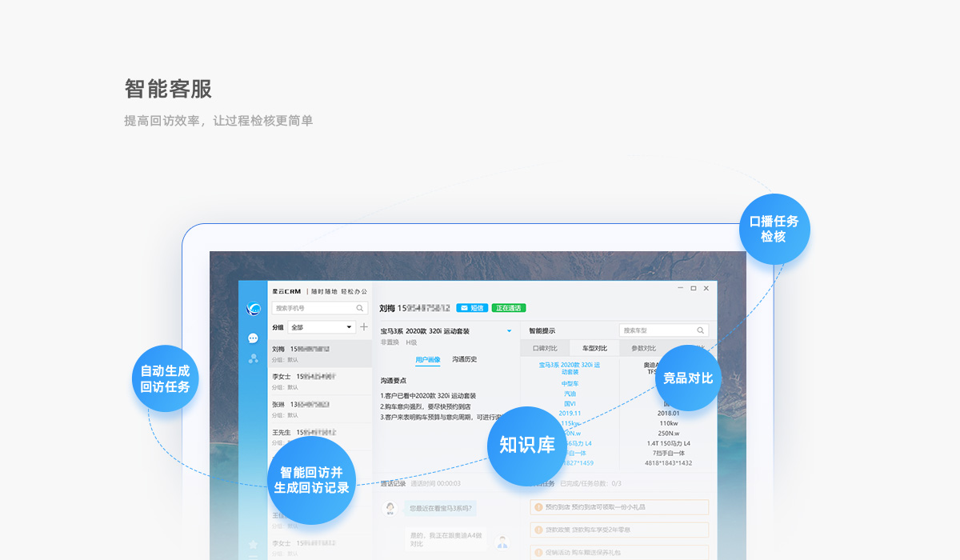Click the star favorites icon in the sidebar
The image size is (960, 560).
(x=254, y=544)
